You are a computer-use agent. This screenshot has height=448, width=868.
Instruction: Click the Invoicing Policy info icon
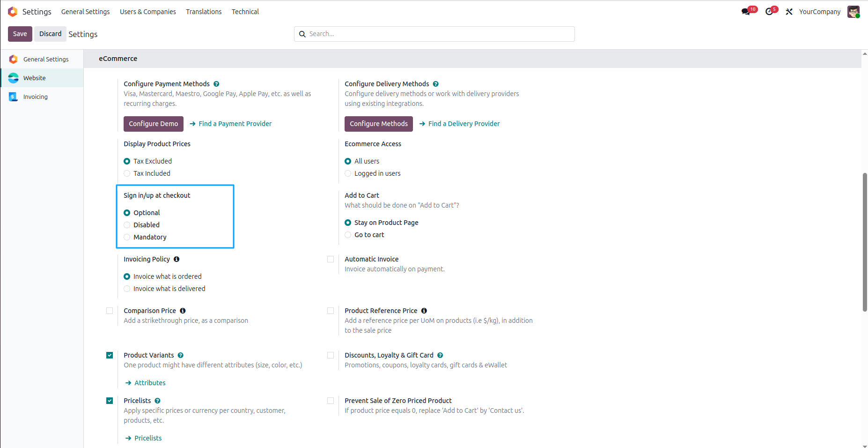[x=177, y=259]
